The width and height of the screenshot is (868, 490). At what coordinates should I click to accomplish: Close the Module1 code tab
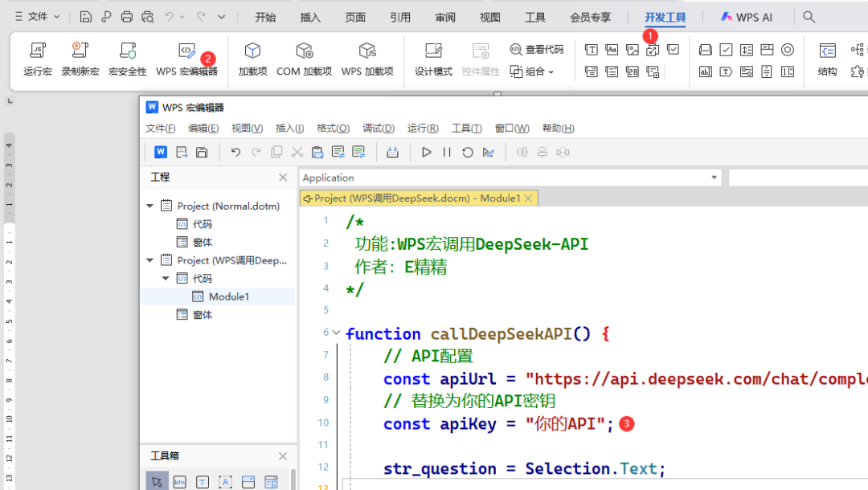coord(529,198)
